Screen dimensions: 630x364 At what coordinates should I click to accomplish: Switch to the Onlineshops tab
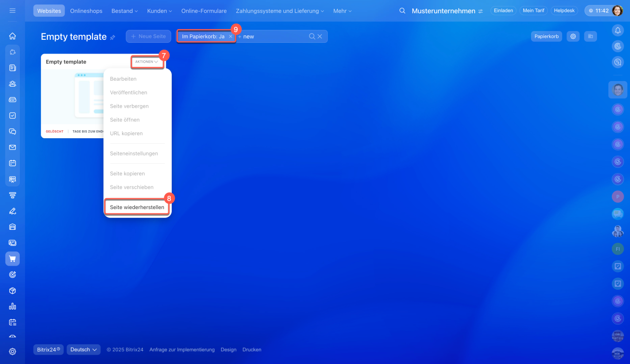87,11
